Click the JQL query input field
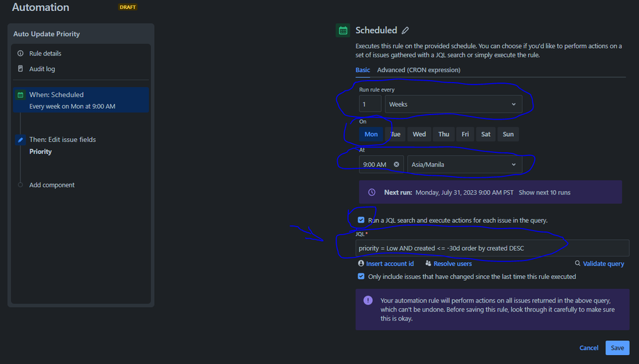 [492, 248]
